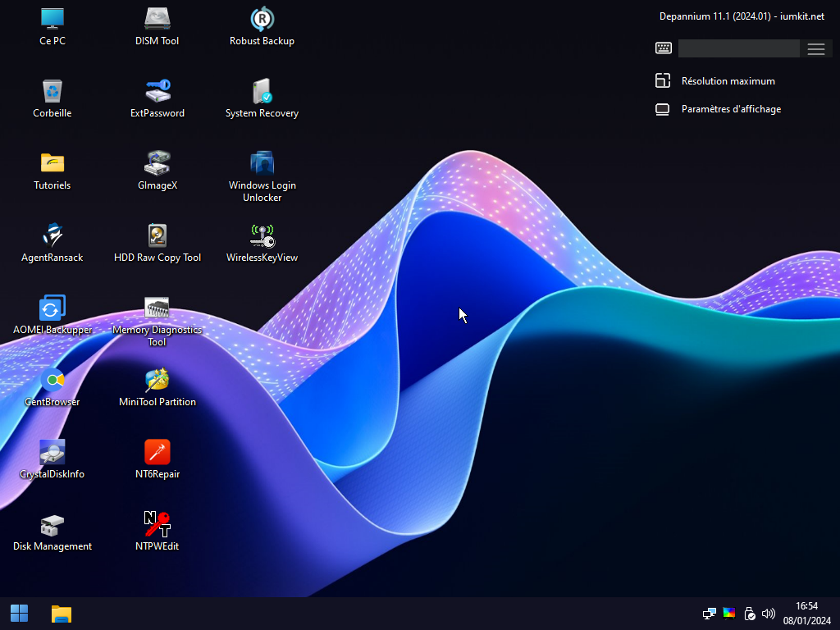Select the ExtPassword icon

click(157, 98)
